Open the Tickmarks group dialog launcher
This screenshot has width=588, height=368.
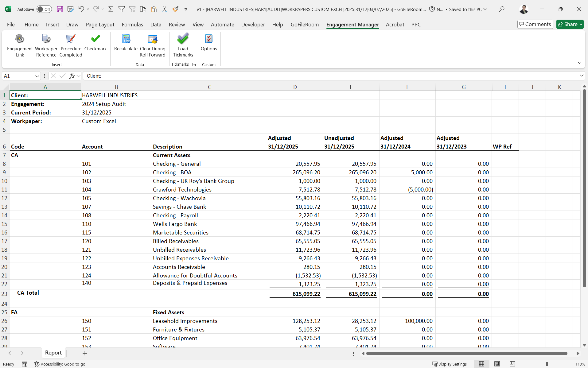(x=194, y=64)
